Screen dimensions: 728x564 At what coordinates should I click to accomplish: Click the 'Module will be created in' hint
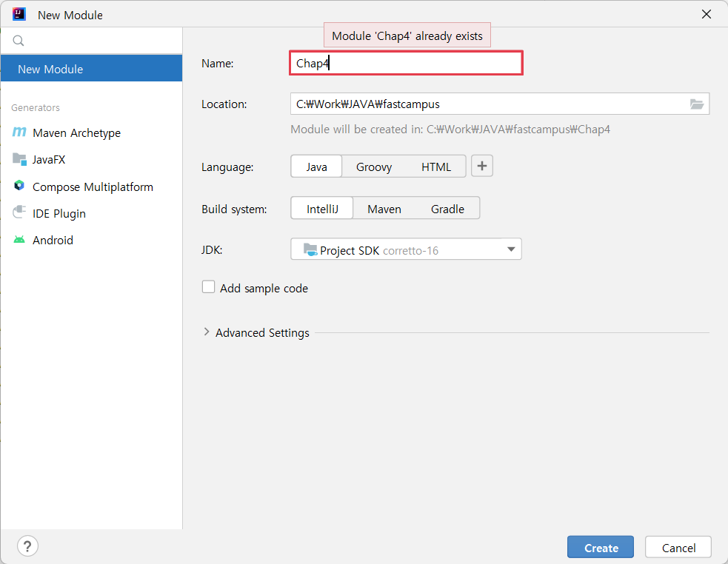click(x=450, y=130)
